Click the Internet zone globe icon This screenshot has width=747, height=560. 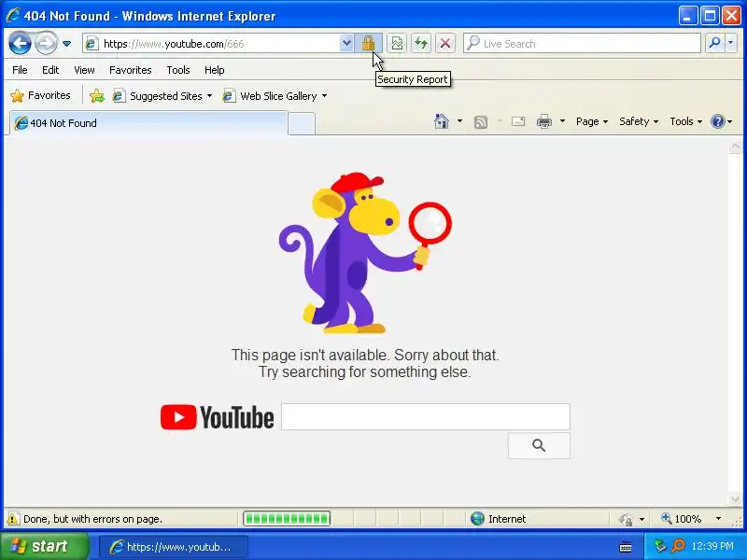click(477, 519)
